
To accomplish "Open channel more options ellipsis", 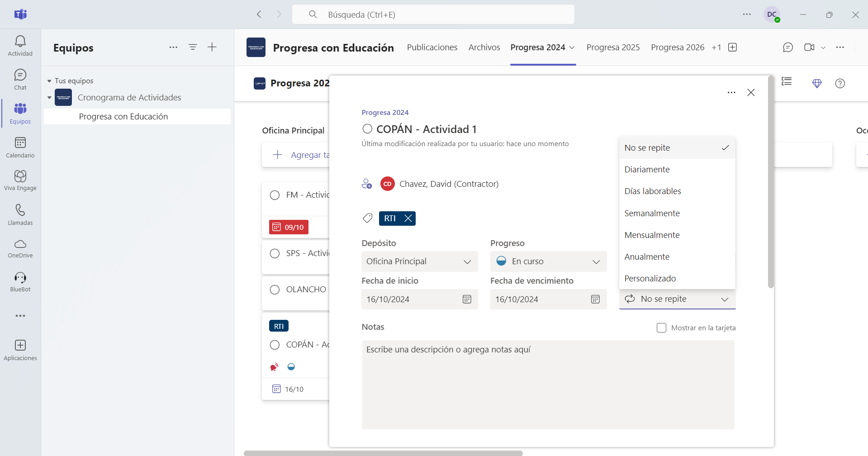I will point(840,47).
